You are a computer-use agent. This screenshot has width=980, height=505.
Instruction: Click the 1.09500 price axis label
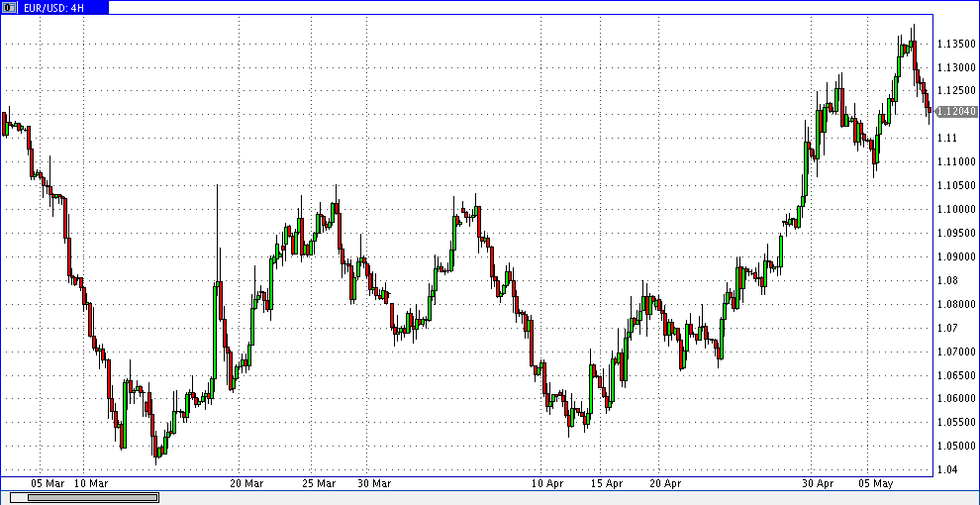(x=956, y=233)
